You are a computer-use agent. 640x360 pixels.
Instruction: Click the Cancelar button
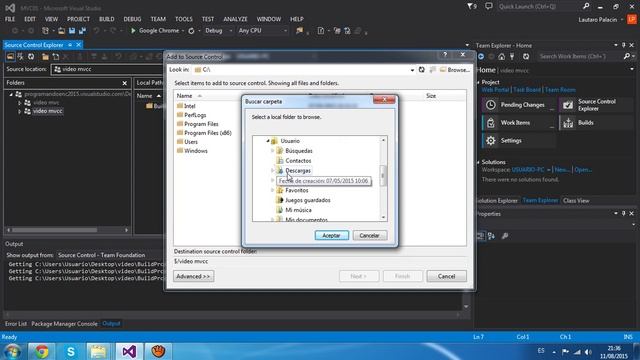click(x=369, y=236)
